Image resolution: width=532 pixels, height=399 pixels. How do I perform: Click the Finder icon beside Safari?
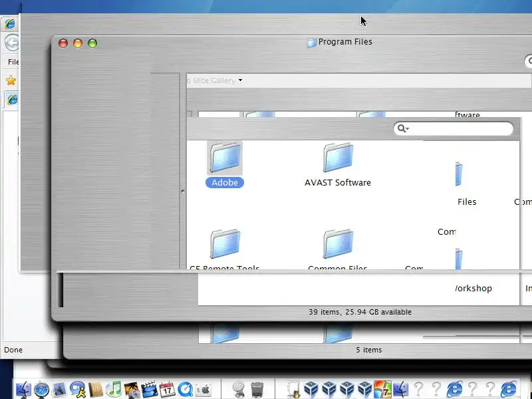[x=23, y=389]
